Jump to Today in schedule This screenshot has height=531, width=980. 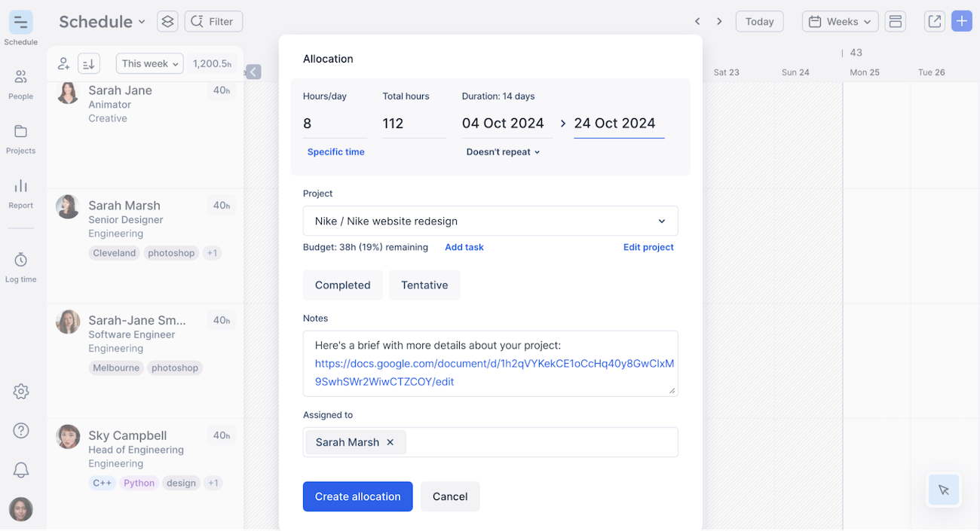(x=759, y=22)
